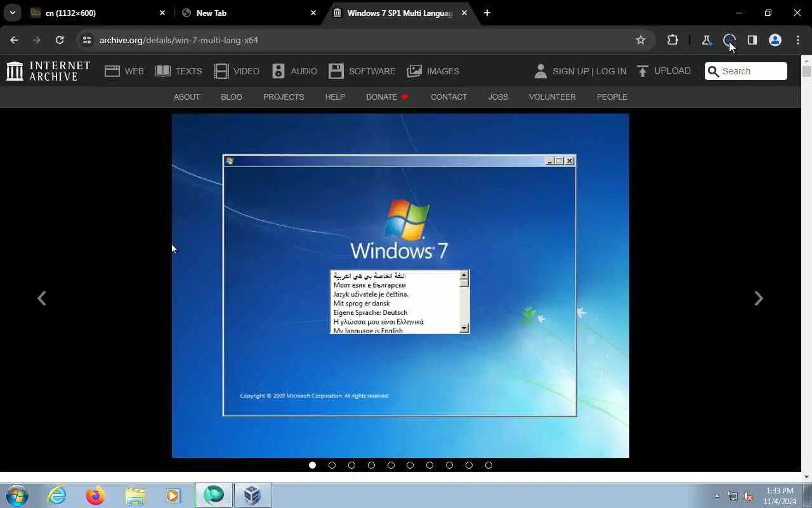
Task: Open the PROJECTS link
Action: click(284, 97)
